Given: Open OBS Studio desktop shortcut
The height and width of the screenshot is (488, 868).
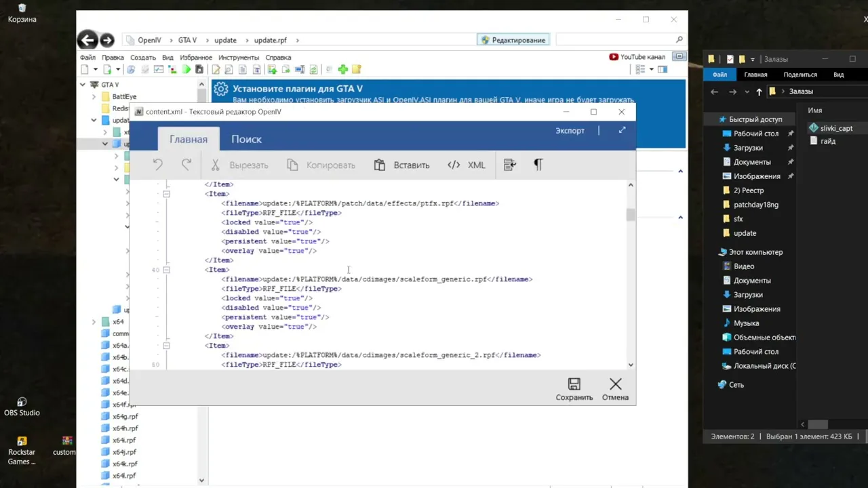Looking at the screenshot, I should (22, 406).
